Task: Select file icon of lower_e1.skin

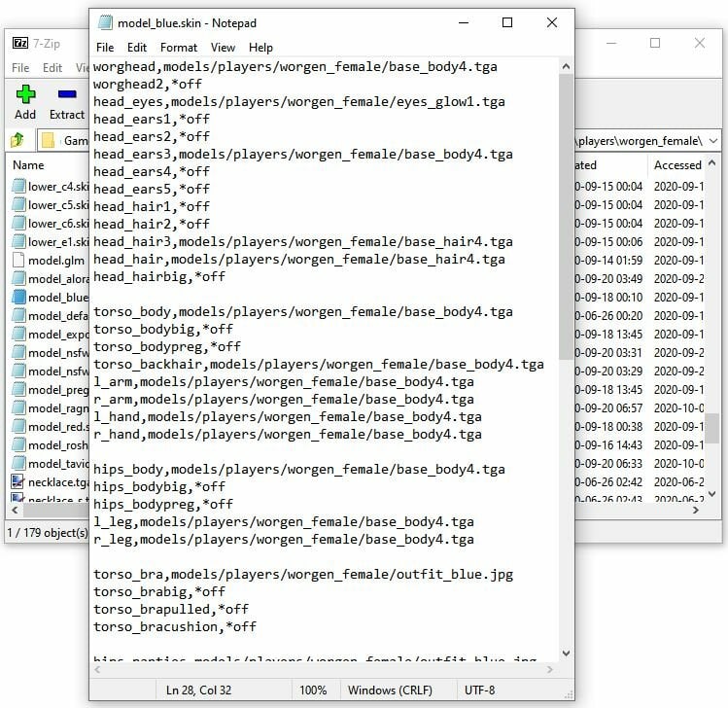Action: (x=18, y=241)
